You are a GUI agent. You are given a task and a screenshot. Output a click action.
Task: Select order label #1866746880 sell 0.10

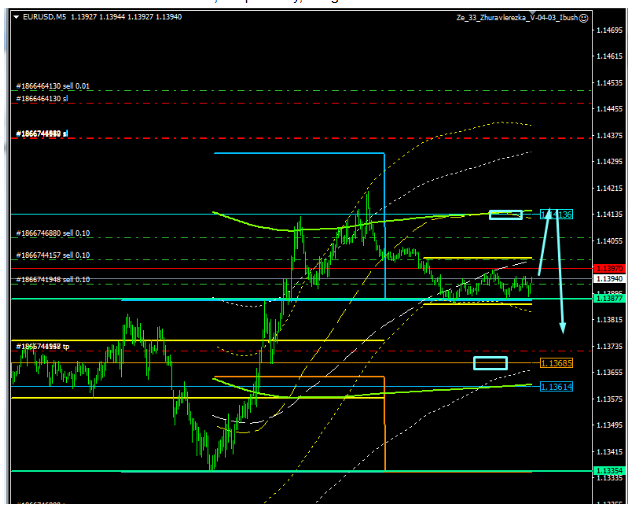pyautogui.click(x=53, y=233)
